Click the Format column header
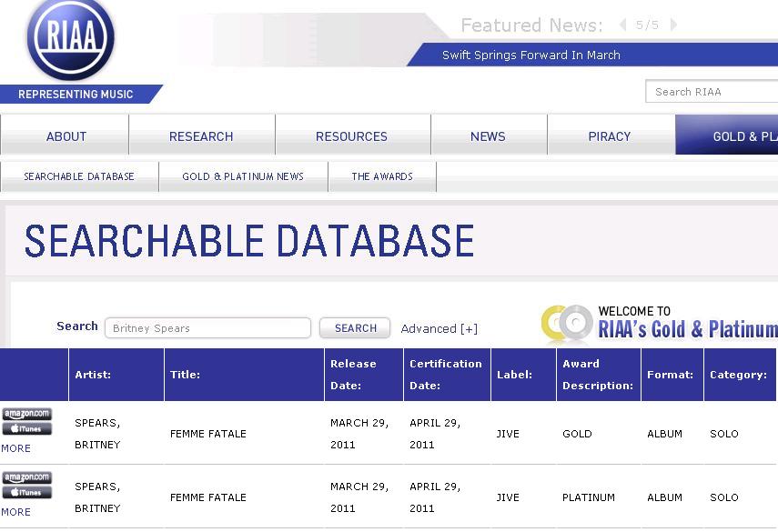The image size is (778, 532). coord(672,375)
